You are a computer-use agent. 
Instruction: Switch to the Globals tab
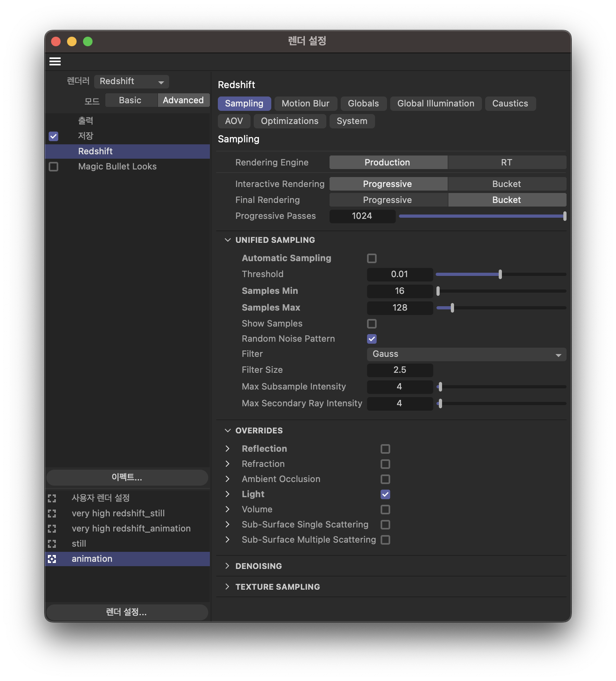[x=363, y=104]
